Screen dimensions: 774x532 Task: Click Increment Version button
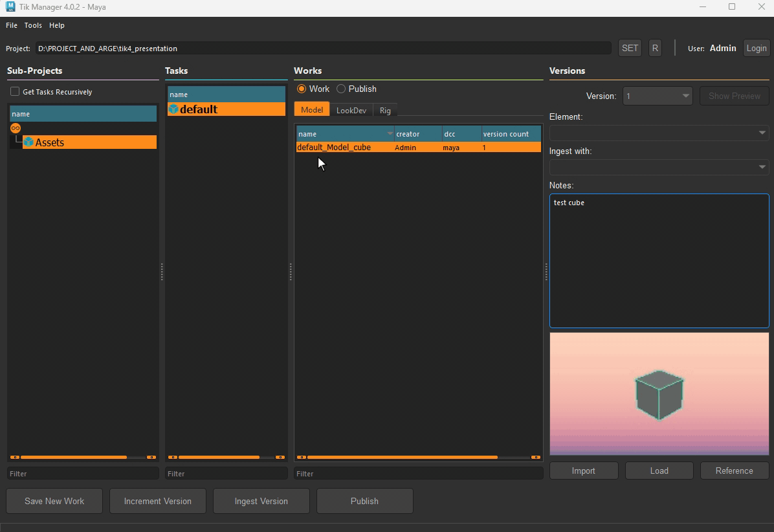pyautogui.click(x=157, y=501)
